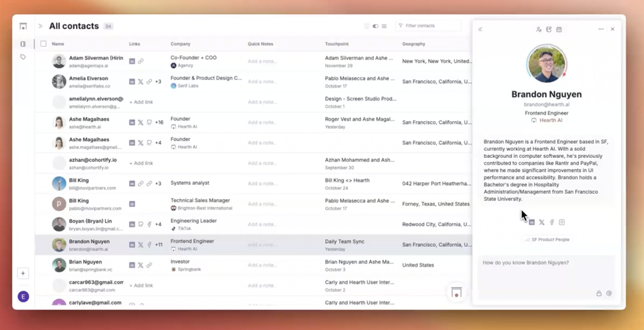The image size is (644, 330).
Task: Click the Links column header
Action: tap(135, 44)
